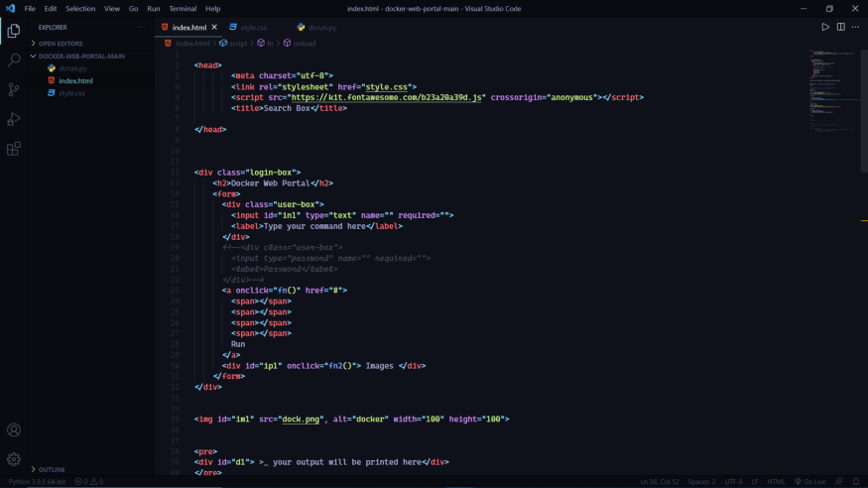Follow the style.css link in code

tap(387, 87)
